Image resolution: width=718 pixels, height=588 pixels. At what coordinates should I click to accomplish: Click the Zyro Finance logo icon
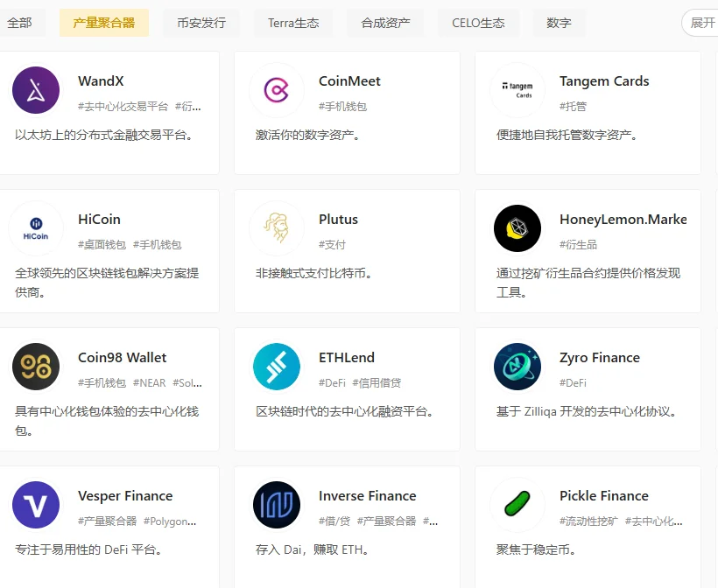517,367
